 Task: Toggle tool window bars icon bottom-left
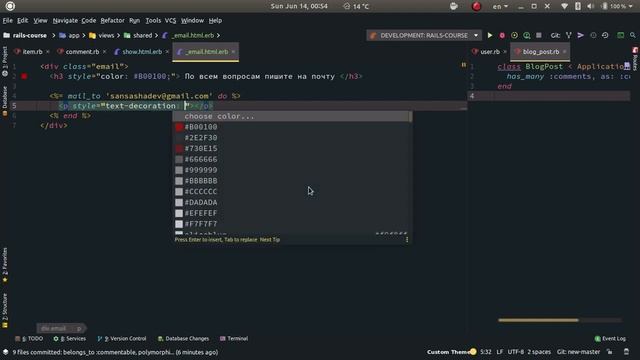point(6,352)
